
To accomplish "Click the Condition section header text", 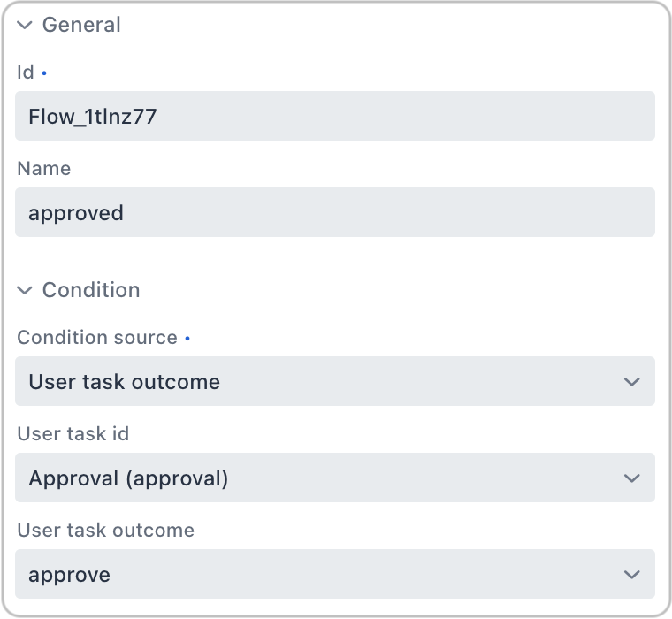I will (91, 290).
